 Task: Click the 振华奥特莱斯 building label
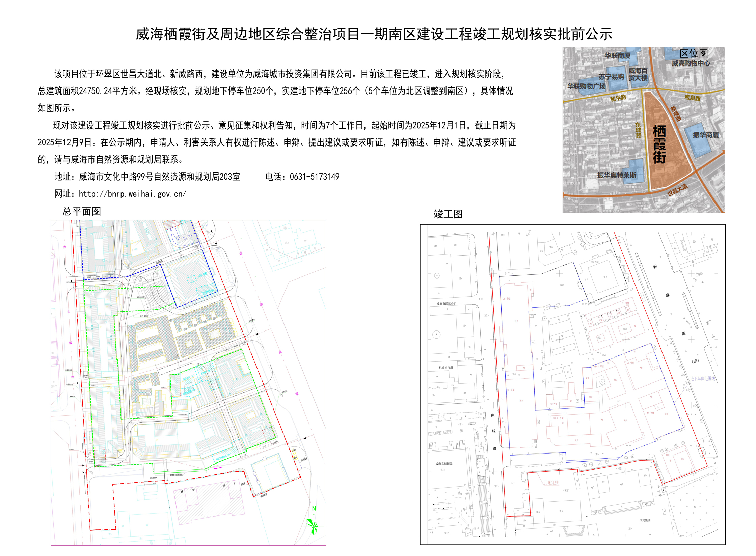click(617, 175)
